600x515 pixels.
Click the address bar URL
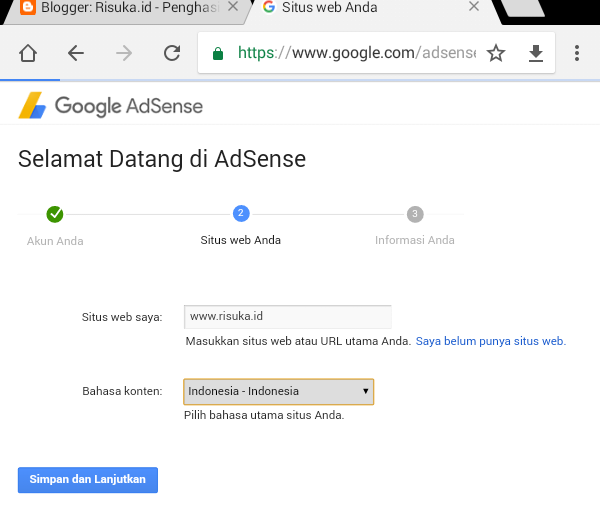pyautogui.click(x=357, y=53)
